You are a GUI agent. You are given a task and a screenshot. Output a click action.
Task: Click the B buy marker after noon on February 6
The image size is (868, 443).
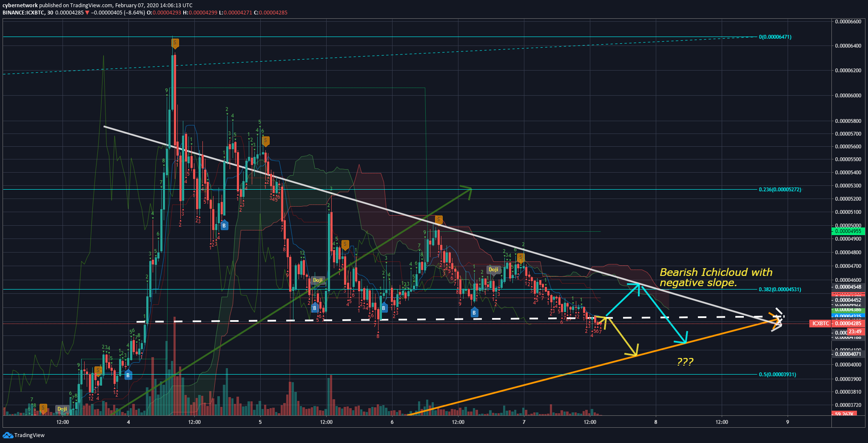point(474,312)
